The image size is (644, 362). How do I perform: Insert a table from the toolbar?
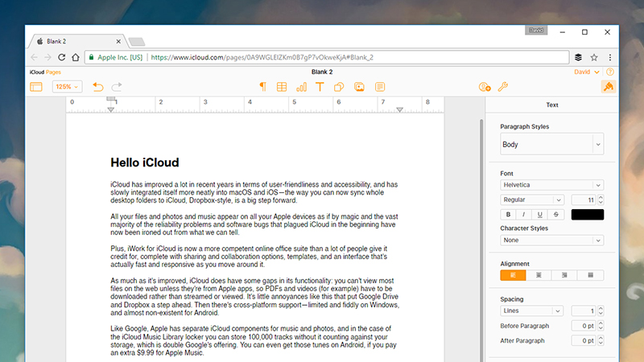282,87
